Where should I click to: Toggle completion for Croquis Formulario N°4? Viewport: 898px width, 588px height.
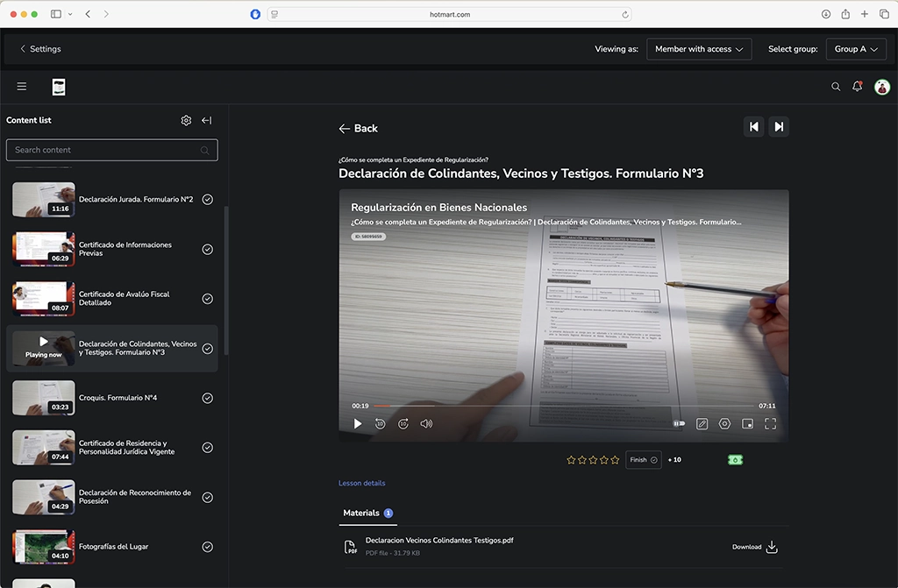pyautogui.click(x=207, y=398)
